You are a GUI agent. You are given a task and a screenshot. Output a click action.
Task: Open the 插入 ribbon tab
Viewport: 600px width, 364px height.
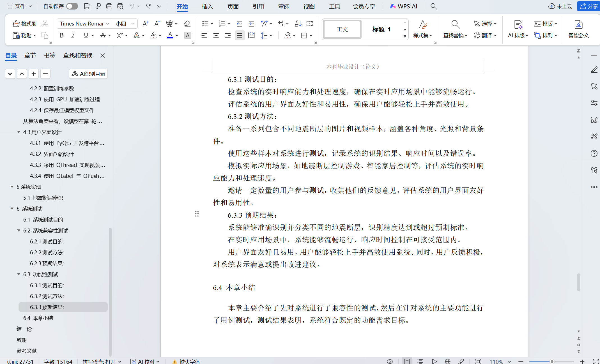pyautogui.click(x=207, y=6)
